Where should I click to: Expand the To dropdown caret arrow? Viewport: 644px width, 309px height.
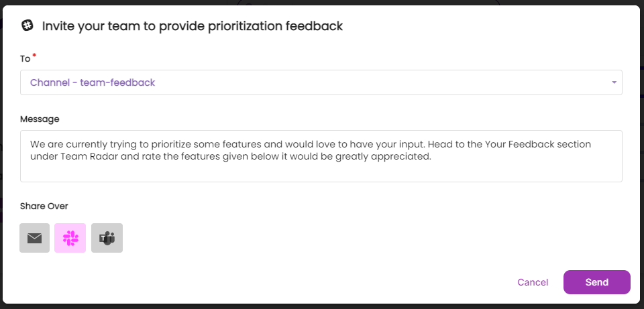click(x=614, y=82)
